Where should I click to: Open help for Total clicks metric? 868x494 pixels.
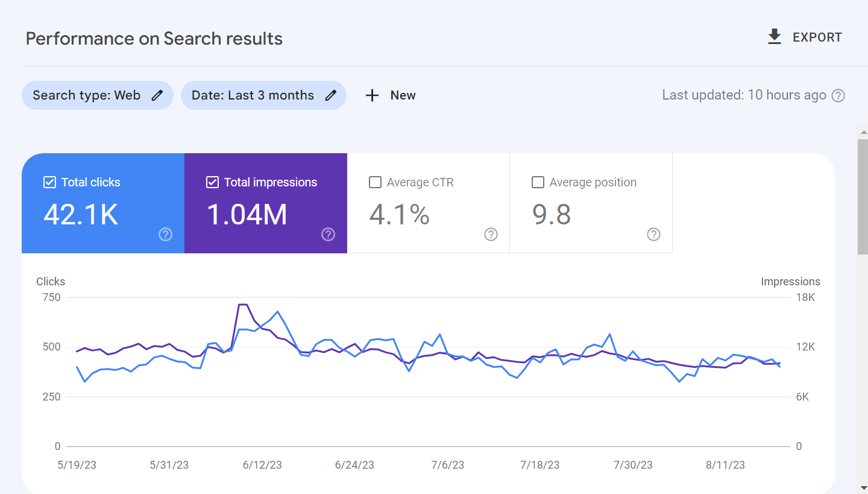(x=165, y=235)
